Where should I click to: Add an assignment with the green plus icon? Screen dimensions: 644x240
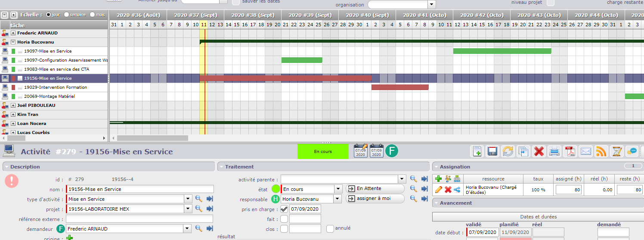tap(439, 179)
